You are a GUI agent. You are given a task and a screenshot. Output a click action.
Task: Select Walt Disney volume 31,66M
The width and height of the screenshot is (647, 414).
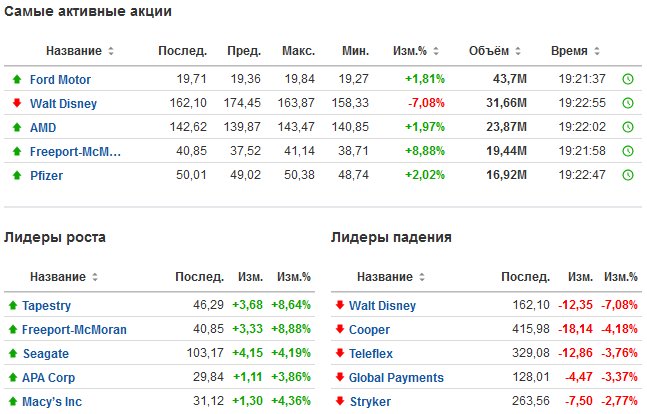pos(506,103)
